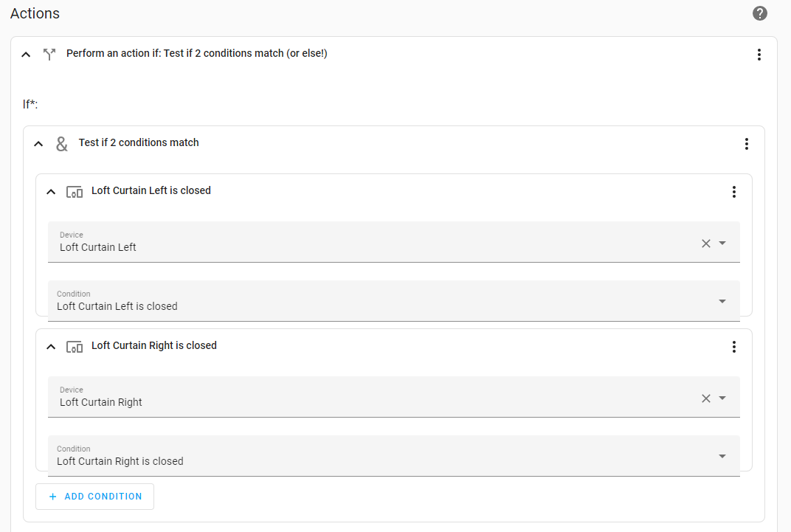
Task: Open the Device dropdown for Loft Curtain Right
Action: [x=722, y=398]
